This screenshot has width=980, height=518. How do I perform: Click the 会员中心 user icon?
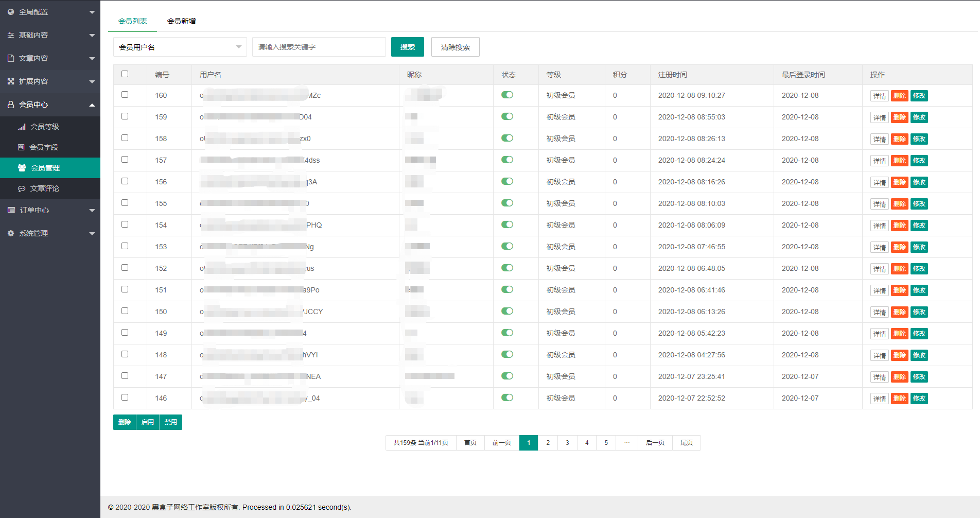[x=11, y=105]
